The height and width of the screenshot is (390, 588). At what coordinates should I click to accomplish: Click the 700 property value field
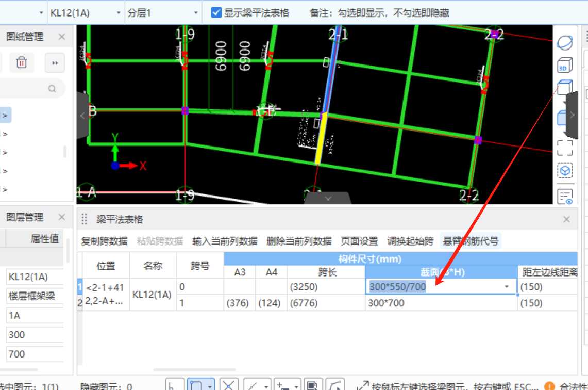click(35, 354)
